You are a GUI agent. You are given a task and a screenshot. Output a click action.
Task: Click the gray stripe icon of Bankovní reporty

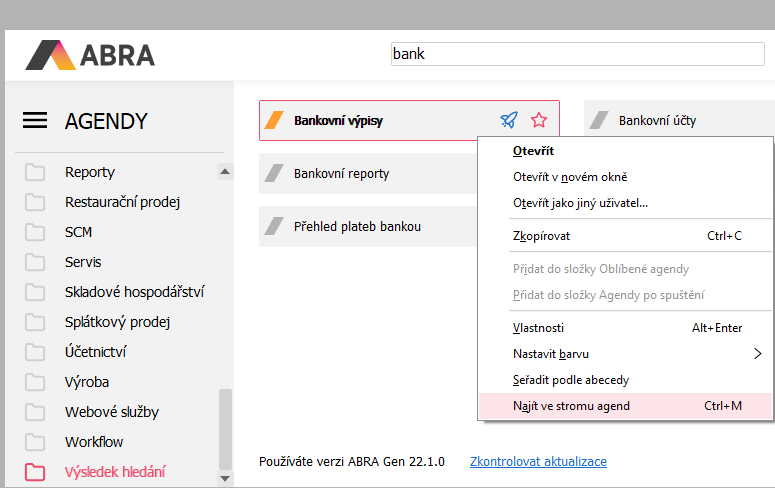click(274, 173)
